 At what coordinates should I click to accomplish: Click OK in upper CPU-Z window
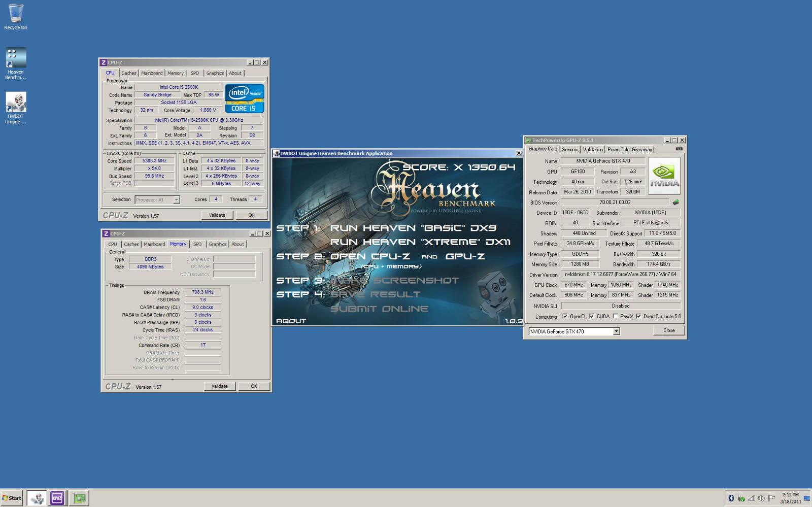[251, 215]
